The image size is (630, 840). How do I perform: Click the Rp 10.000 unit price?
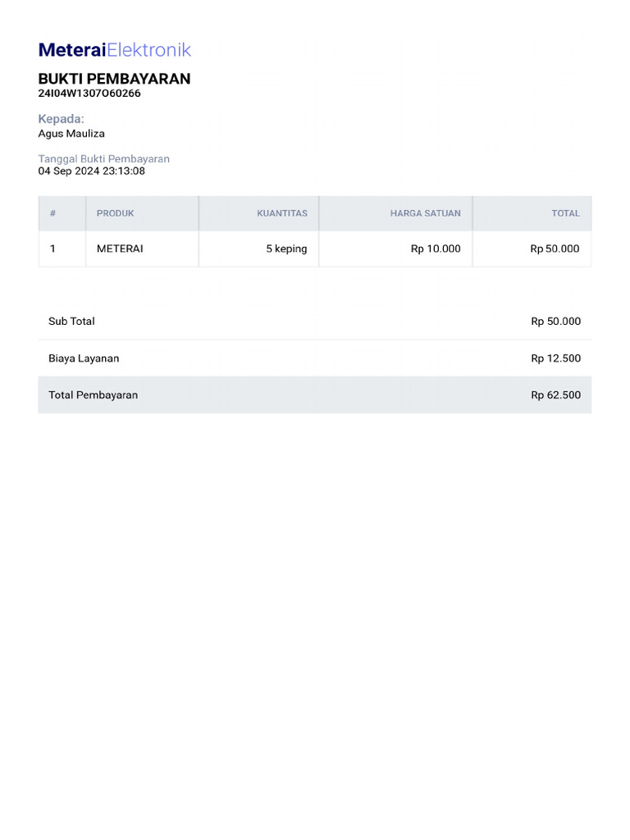(436, 249)
